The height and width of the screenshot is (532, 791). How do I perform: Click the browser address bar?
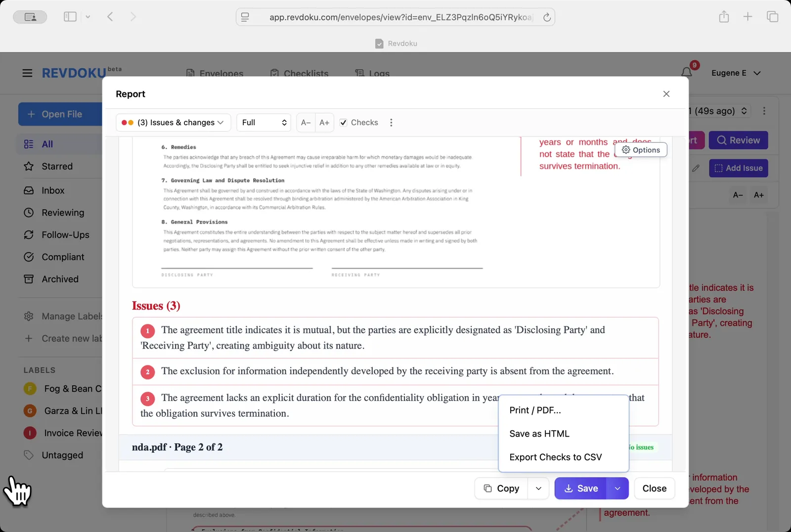point(395,16)
